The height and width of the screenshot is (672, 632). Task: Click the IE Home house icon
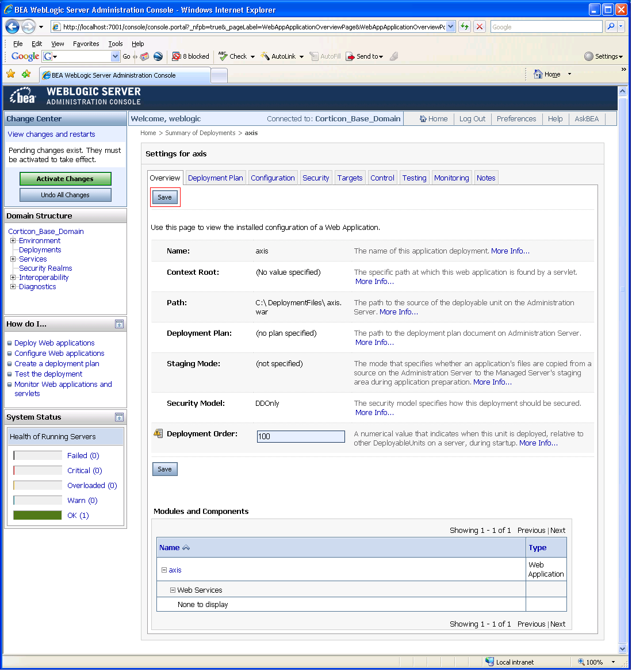coord(538,74)
